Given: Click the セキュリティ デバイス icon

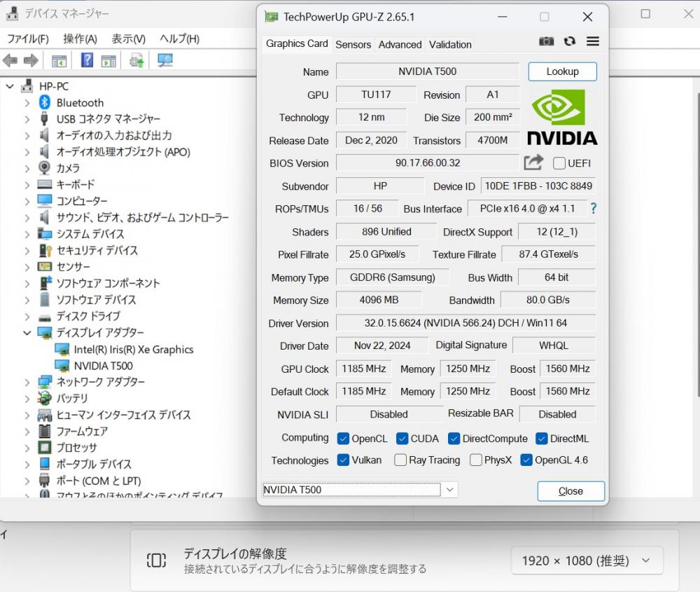Looking at the screenshot, I should (45, 250).
